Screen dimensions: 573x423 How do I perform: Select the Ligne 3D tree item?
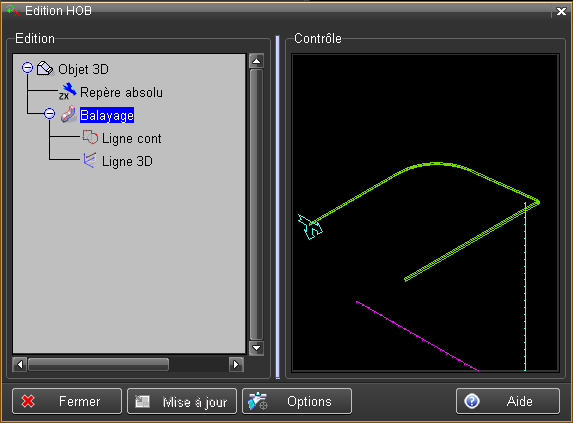point(127,161)
